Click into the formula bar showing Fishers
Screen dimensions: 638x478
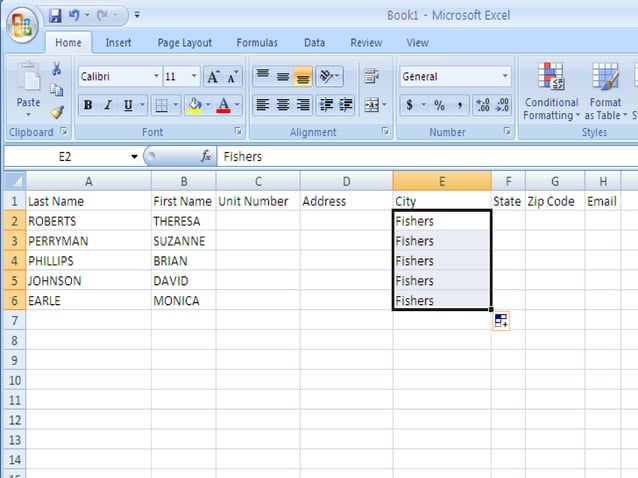pos(427,157)
